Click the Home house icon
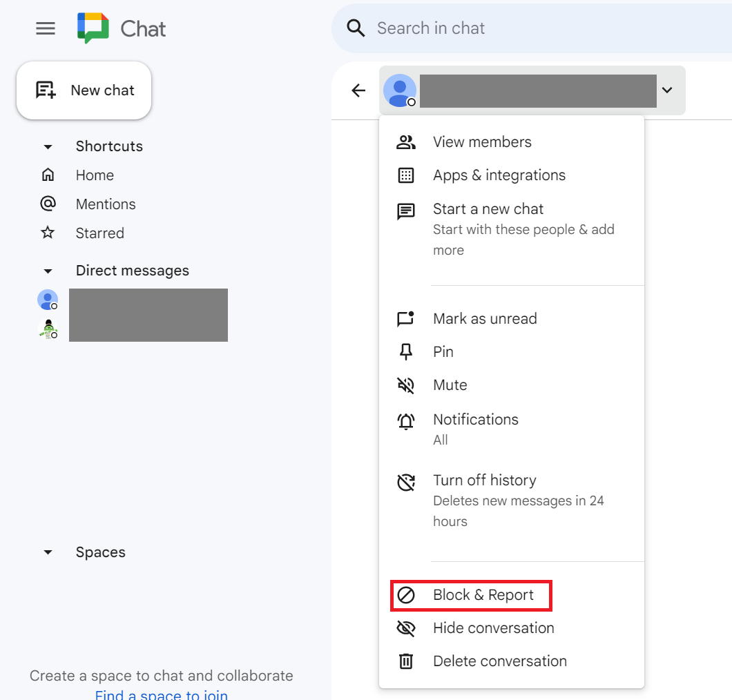This screenshot has width=732, height=700. coord(48,175)
